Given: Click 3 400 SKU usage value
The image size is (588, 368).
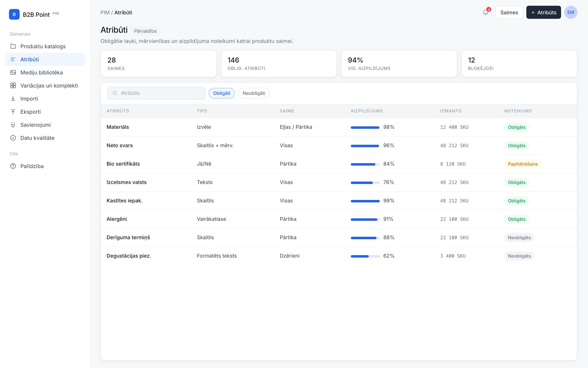Looking at the screenshot, I should click(453, 256).
